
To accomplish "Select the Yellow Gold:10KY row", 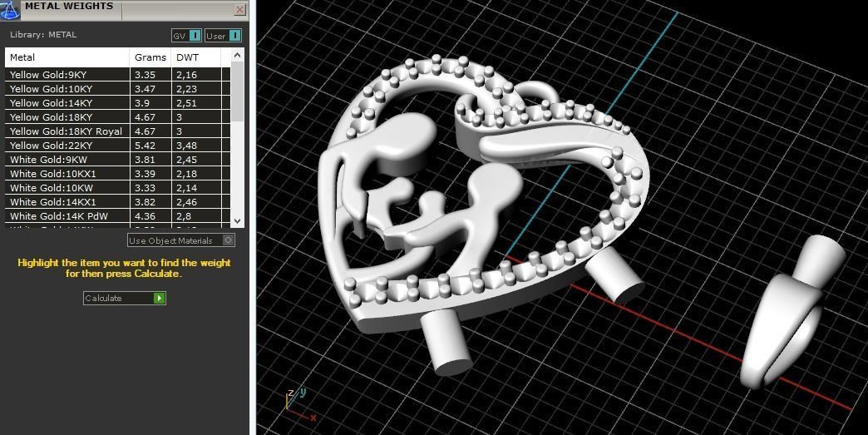I will pos(117,88).
